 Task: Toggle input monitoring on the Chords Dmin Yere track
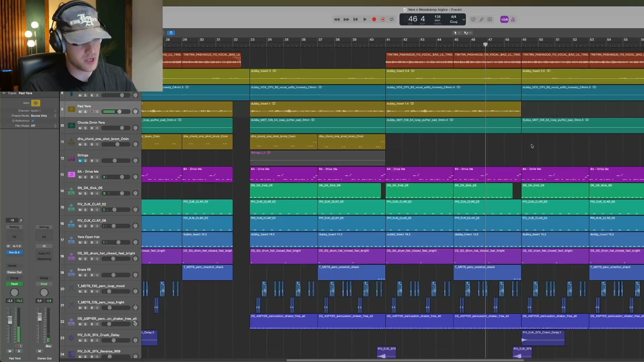97,128
